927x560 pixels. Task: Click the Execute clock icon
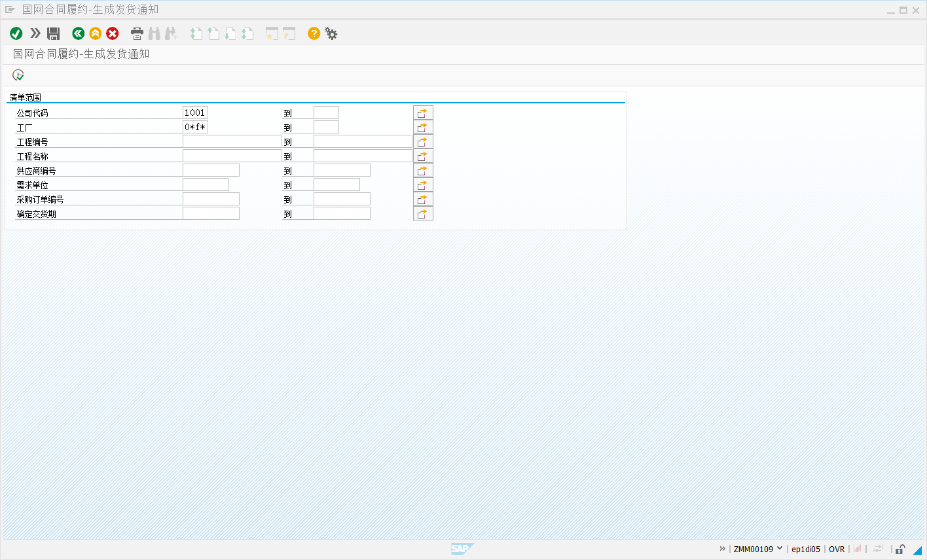coord(18,75)
